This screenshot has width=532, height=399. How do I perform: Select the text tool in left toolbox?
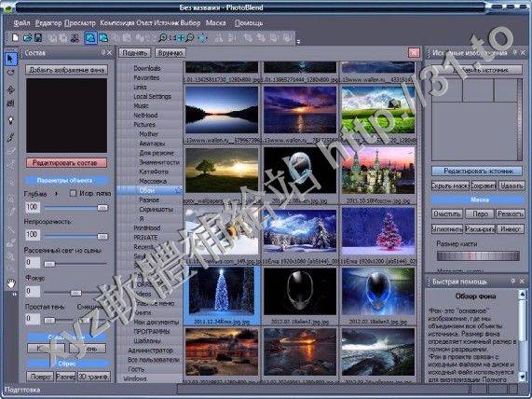click(x=10, y=103)
